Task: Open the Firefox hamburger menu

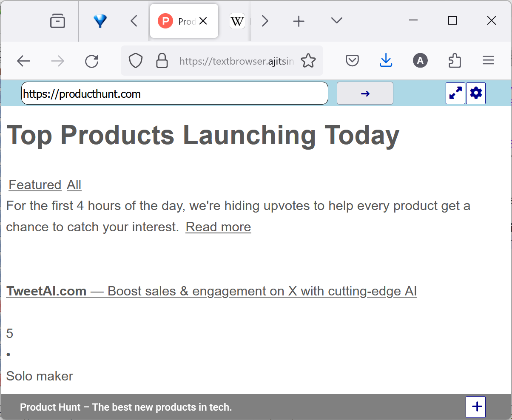Action: click(x=489, y=61)
